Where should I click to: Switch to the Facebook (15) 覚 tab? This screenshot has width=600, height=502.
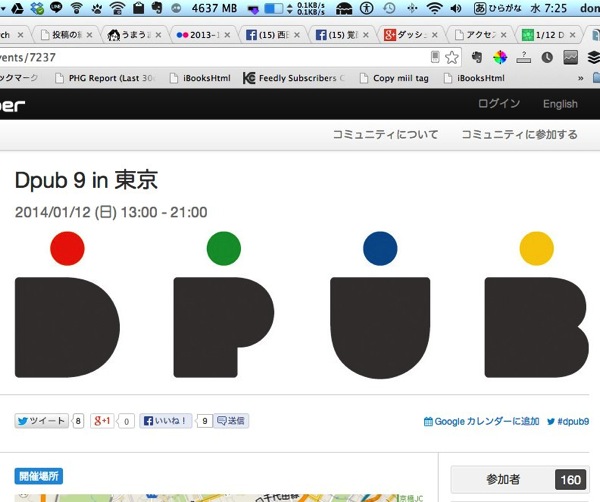342,35
